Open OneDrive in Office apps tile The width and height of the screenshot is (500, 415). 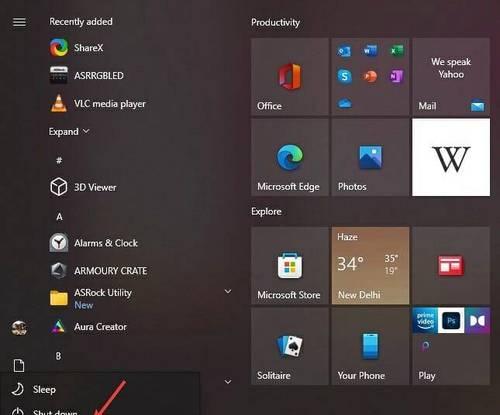[344, 103]
